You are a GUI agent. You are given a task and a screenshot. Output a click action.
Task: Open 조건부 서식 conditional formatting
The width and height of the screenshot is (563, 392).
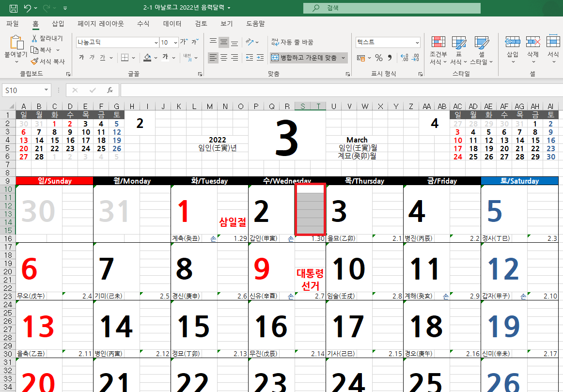438,50
